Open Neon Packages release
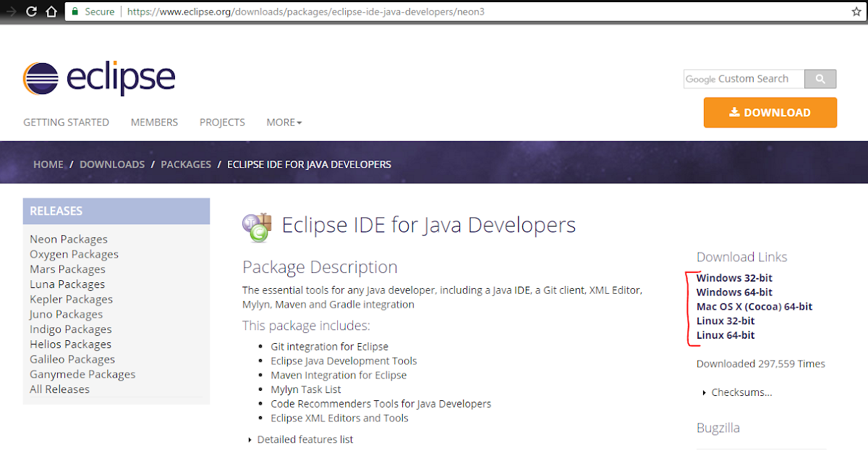Screen dimensions: 868x456 pyautogui.click(x=69, y=240)
